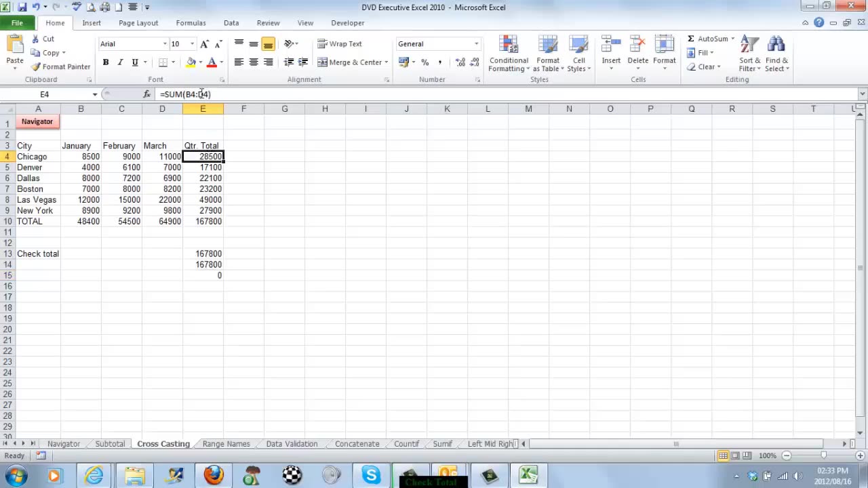
Task: Open the Borders dropdown
Action: (x=173, y=62)
